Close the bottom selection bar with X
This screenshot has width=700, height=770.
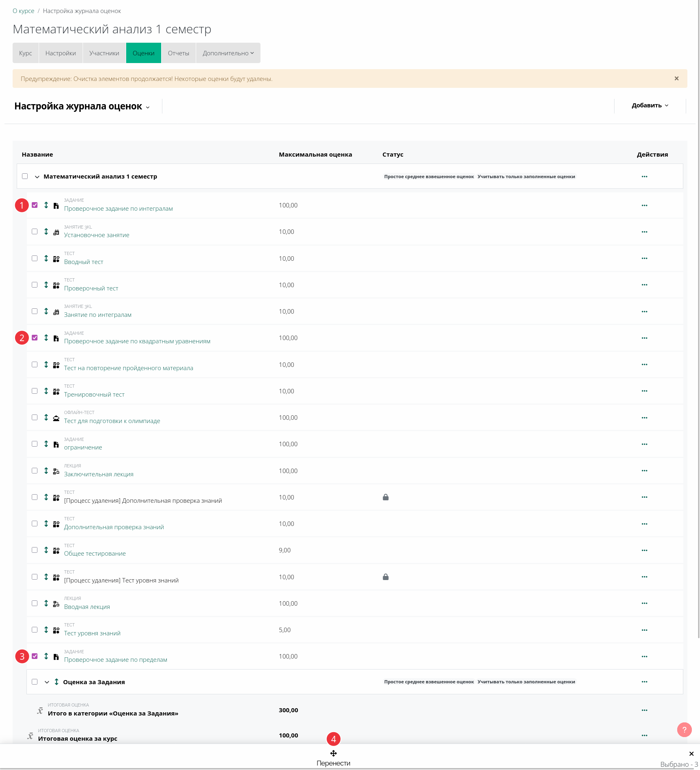[691, 754]
